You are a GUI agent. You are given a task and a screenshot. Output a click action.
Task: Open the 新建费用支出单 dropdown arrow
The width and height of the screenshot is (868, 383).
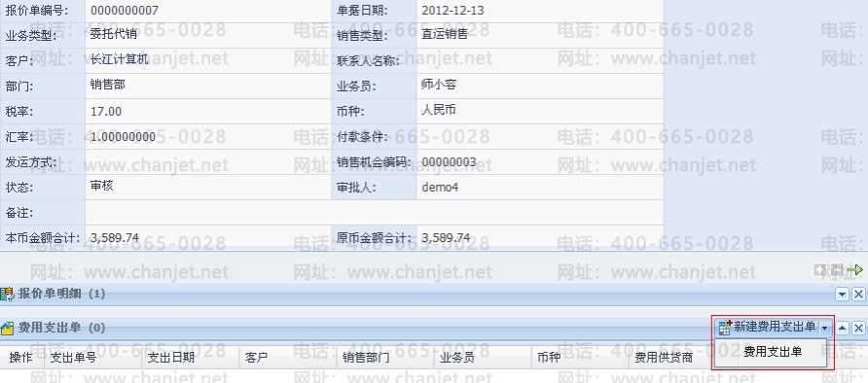pyautogui.click(x=825, y=329)
